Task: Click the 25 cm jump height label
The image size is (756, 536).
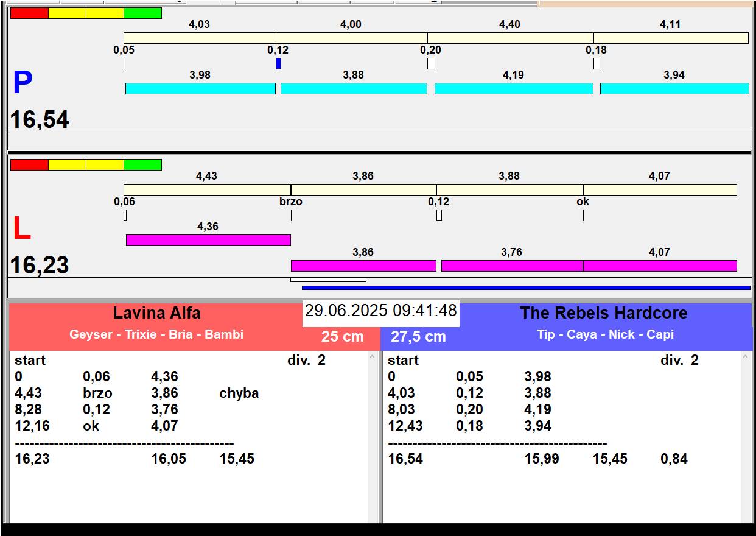Action: (x=343, y=336)
